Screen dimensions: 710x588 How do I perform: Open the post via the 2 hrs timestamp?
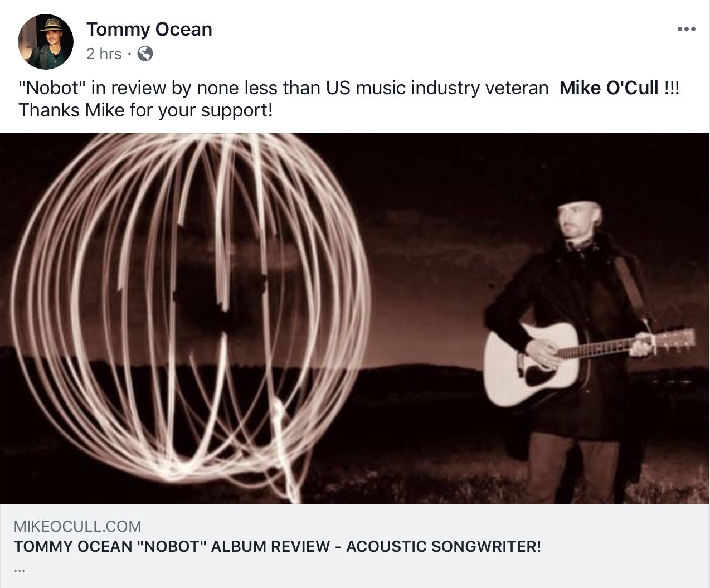[104, 54]
